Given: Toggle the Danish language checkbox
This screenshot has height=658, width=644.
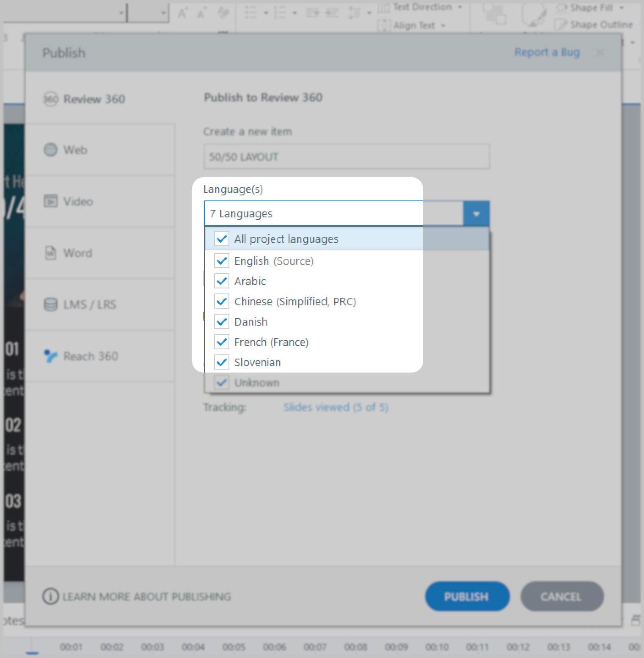Looking at the screenshot, I should (221, 321).
